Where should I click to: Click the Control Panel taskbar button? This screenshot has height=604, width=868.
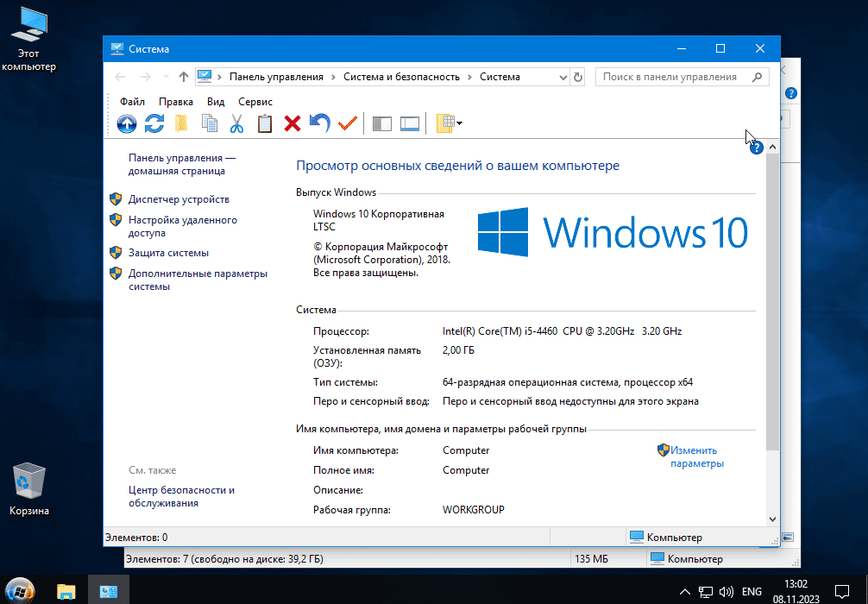click(109, 591)
